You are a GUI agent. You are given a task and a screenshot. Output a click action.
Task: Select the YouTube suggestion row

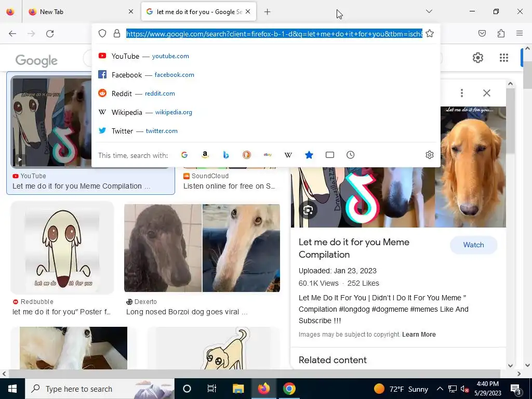(265, 56)
